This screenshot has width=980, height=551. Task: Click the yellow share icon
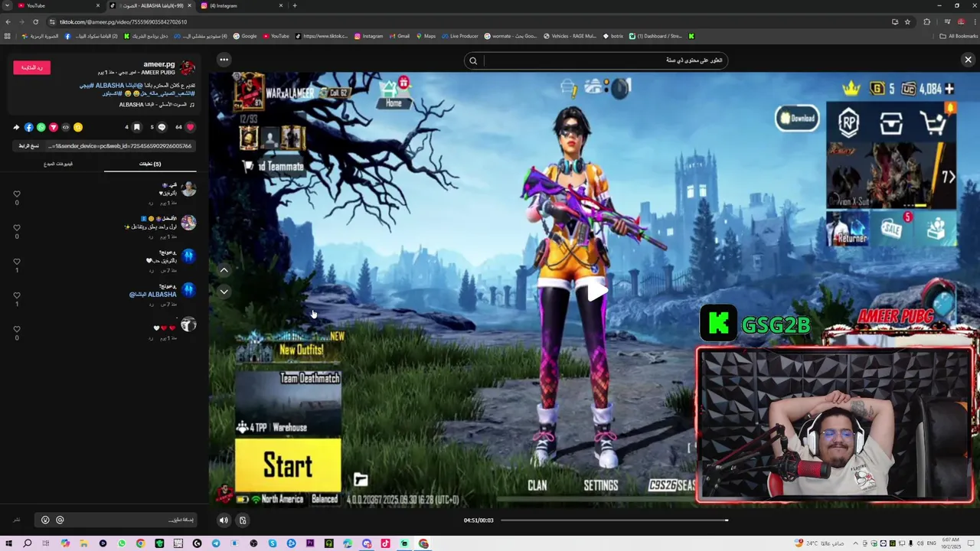coord(78,127)
